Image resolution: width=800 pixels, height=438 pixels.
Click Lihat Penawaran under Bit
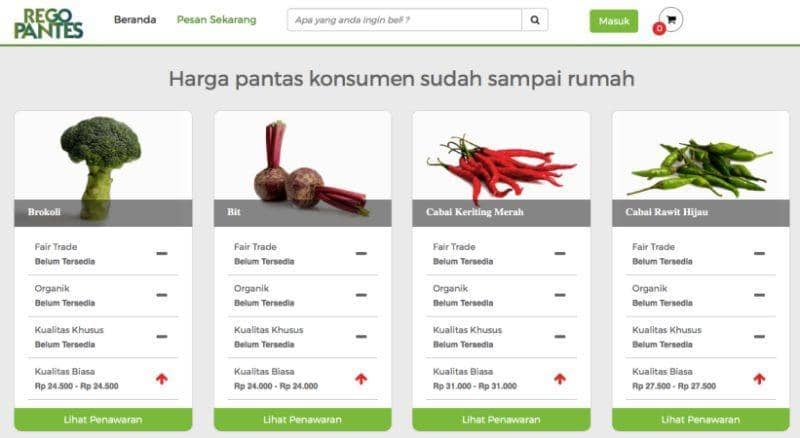(303, 420)
